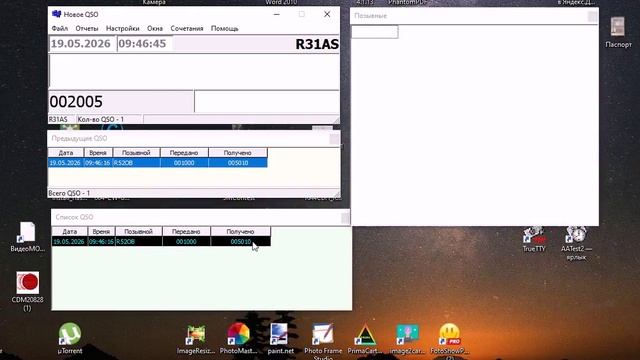
Task: Sort Предыдущие QSO by Передано column
Action: click(184, 153)
